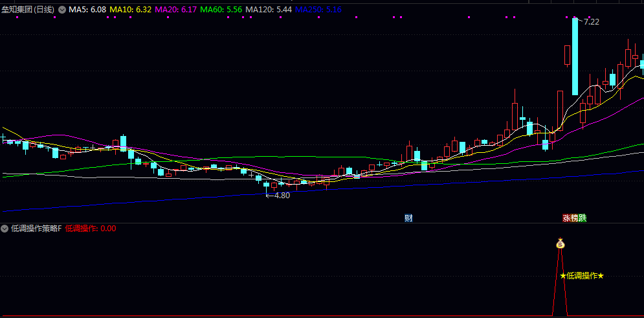
Task: Click the orange 榜 marker icon
Action: 574,218
